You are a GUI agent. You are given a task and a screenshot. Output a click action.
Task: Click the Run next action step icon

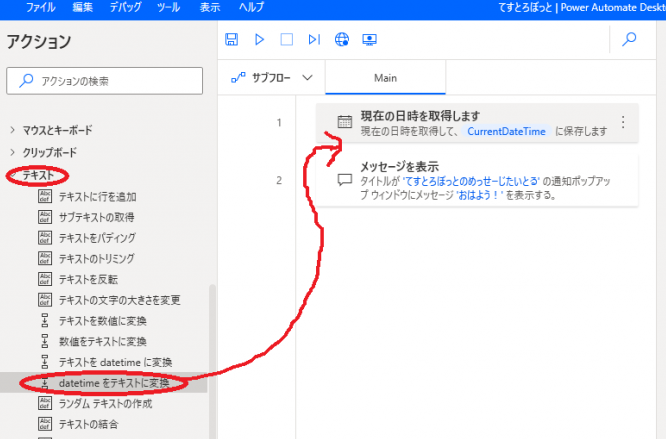click(x=314, y=40)
